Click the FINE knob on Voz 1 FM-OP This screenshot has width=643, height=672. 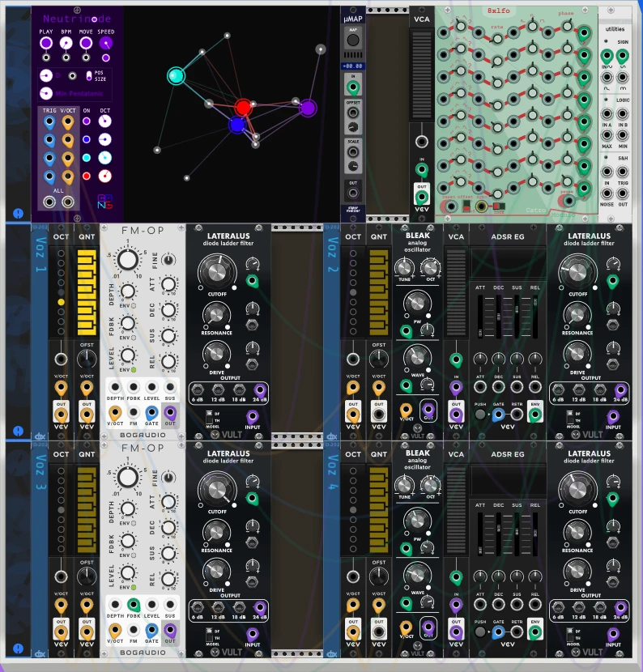pos(169,260)
